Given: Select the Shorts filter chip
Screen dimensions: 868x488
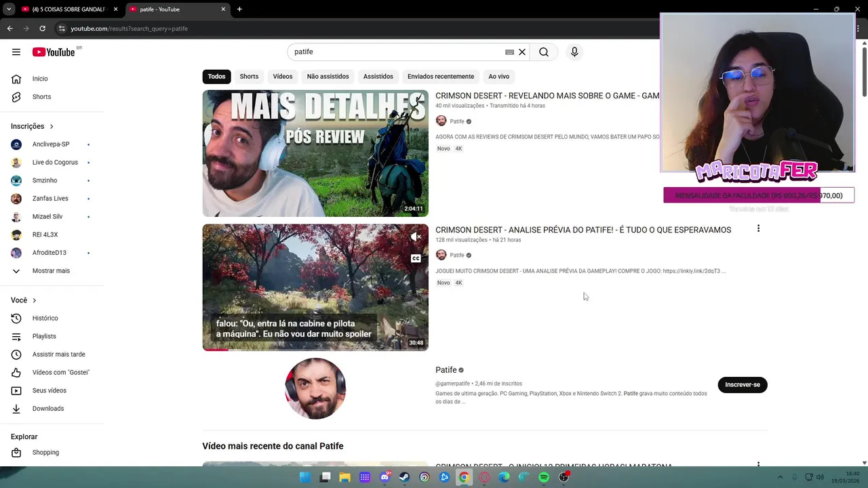Looking at the screenshot, I should click(249, 77).
